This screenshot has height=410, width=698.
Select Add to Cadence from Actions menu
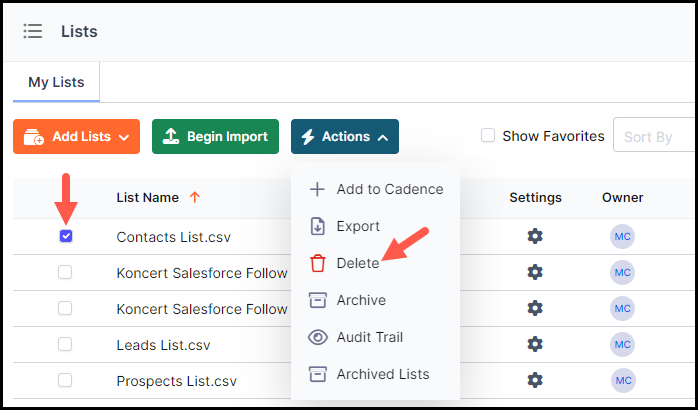coord(376,189)
